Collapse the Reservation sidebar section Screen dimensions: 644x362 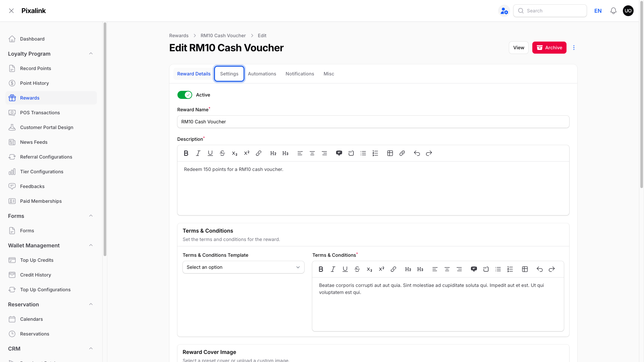click(91, 304)
